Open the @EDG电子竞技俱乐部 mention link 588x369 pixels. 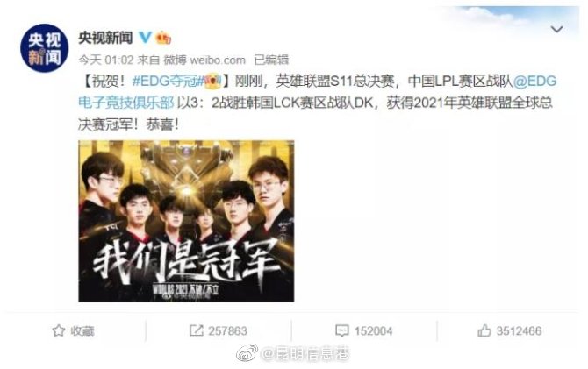[x=317, y=92]
